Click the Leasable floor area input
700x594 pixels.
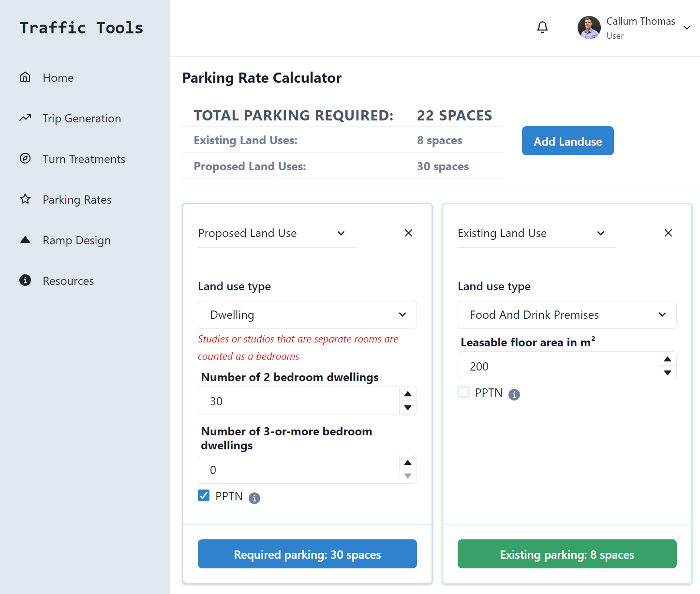[x=558, y=366]
